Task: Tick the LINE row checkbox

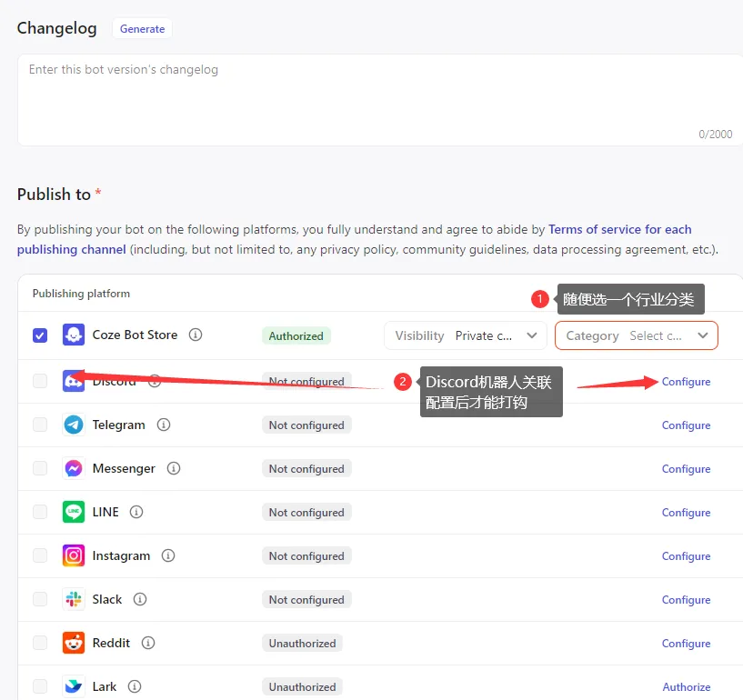Action: [x=40, y=512]
